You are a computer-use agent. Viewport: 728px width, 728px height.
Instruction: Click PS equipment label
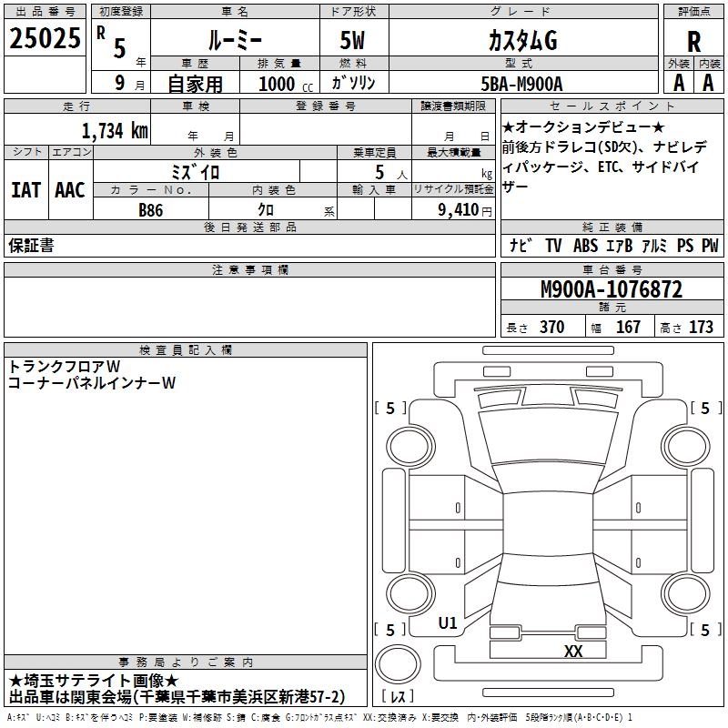point(685,245)
